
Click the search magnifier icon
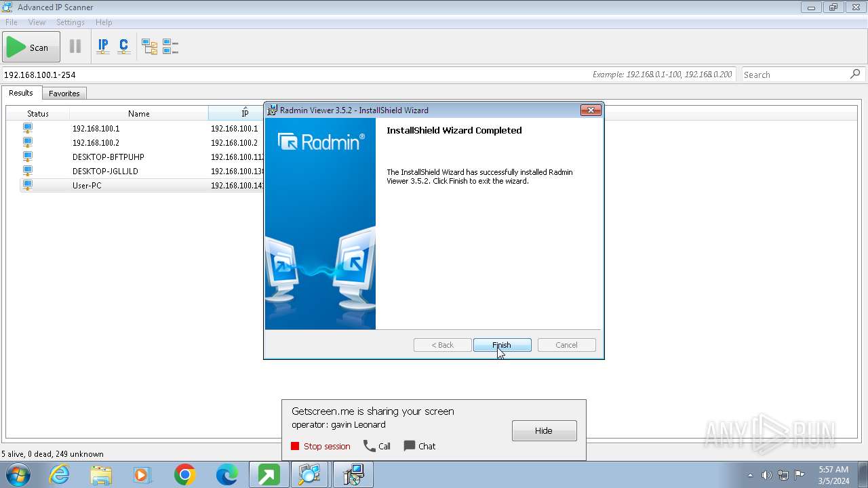click(x=855, y=74)
